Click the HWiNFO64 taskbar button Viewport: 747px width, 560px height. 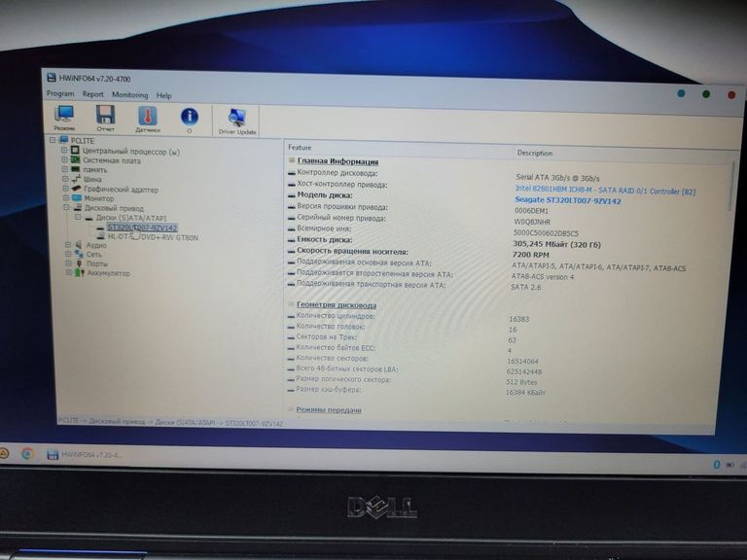(84, 455)
